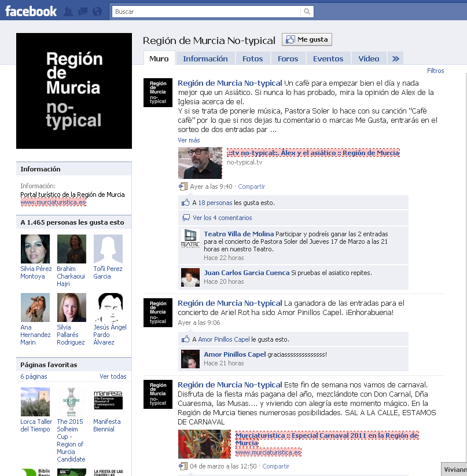Open the Eventos tab

click(x=328, y=58)
